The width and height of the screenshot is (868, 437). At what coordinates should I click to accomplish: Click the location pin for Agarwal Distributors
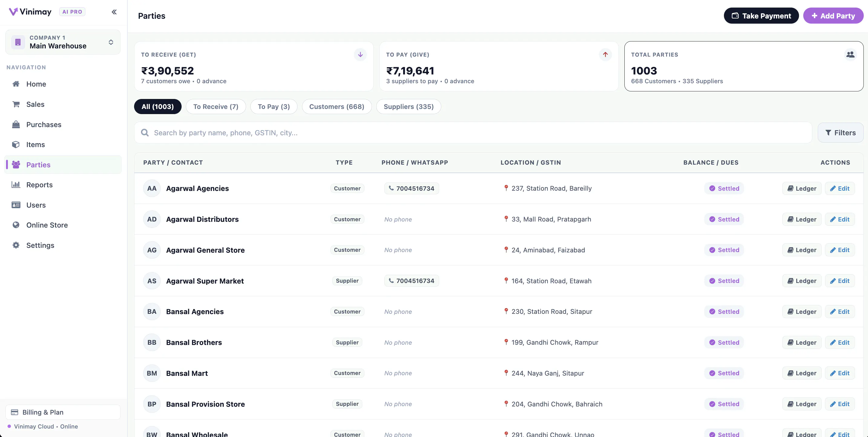(506, 219)
